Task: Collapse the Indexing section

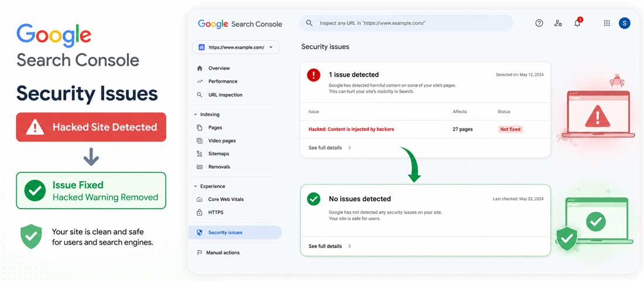Action: pos(196,114)
